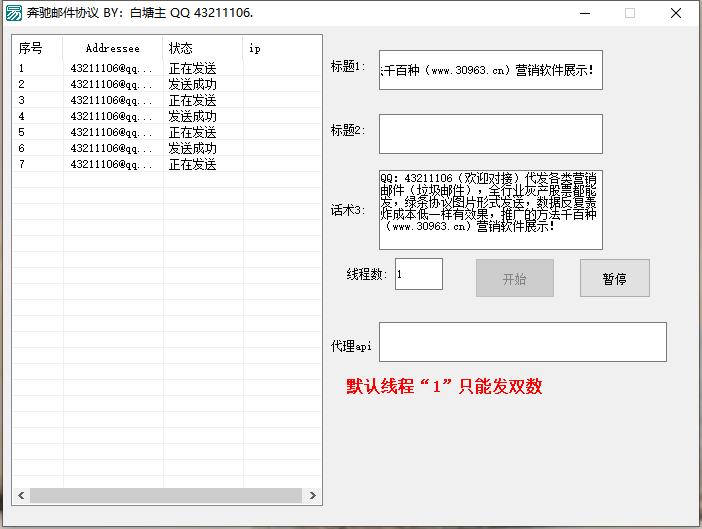Viewport: 702px width, 529px height.
Task: Click the 状态 column header
Action: pyautogui.click(x=203, y=48)
